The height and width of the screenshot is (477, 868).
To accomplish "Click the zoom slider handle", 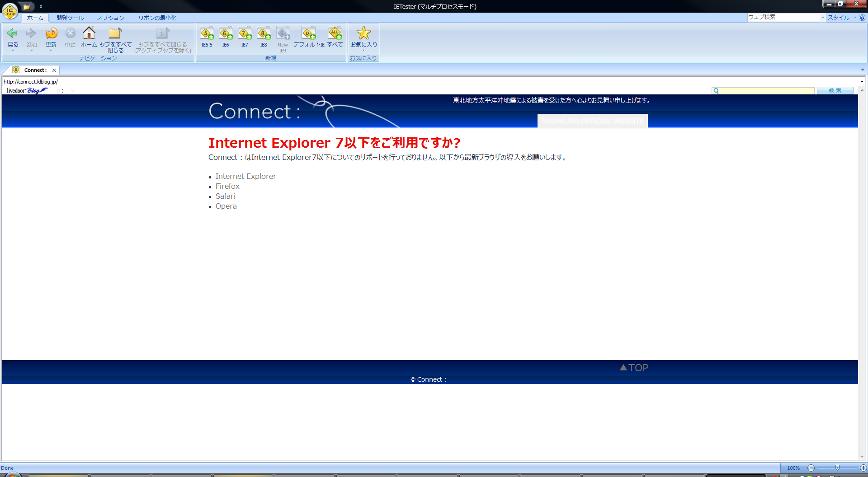I will tap(837, 468).
